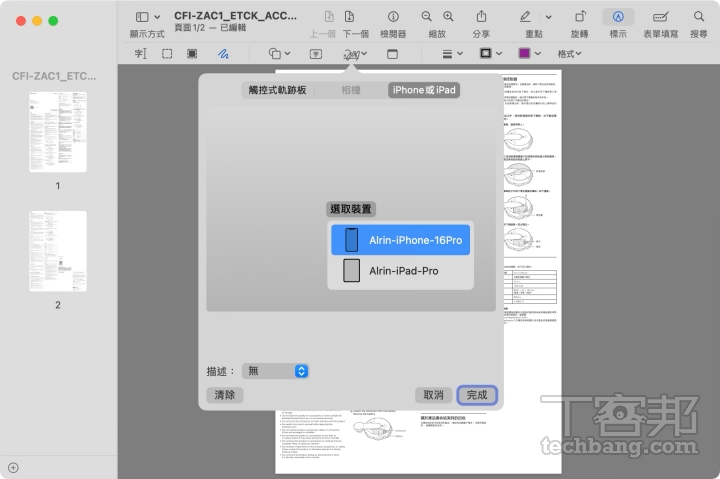
Task: Select the Redact tool
Action: point(192,54)
